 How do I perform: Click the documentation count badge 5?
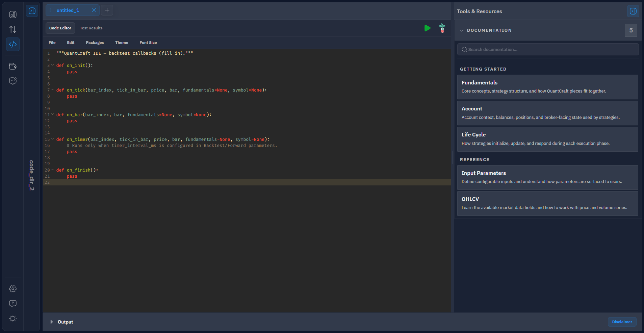pos(631,30)
